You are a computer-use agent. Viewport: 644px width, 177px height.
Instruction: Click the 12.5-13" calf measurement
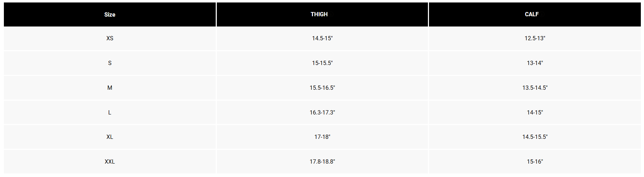point(535,39)
